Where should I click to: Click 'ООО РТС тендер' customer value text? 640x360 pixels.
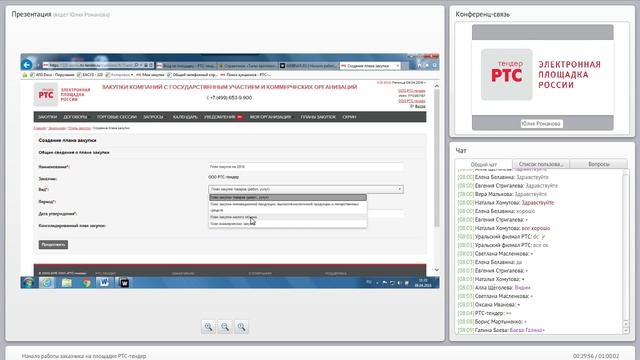(224, 177)
